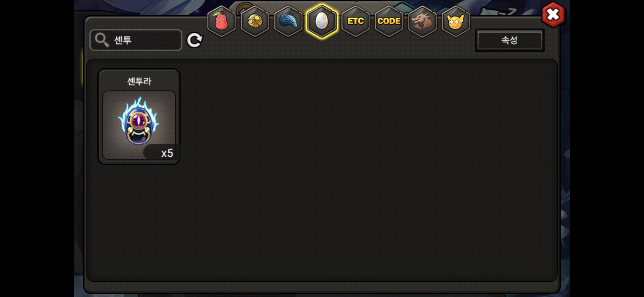Viewport: 644px width, 297px height.
Task: Open the gold nugget category tab
Action: coord(255,21)
